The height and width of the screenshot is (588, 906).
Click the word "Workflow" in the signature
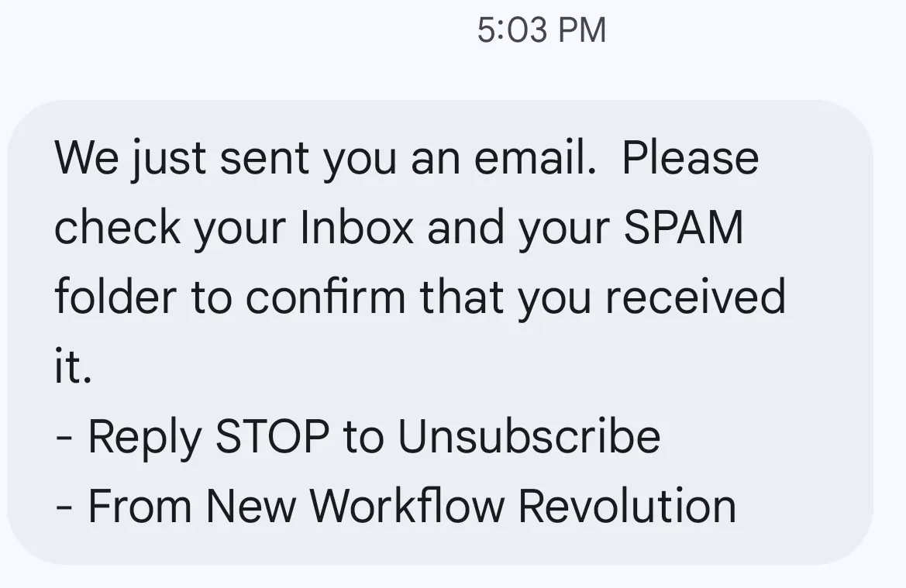click(408, 506)
